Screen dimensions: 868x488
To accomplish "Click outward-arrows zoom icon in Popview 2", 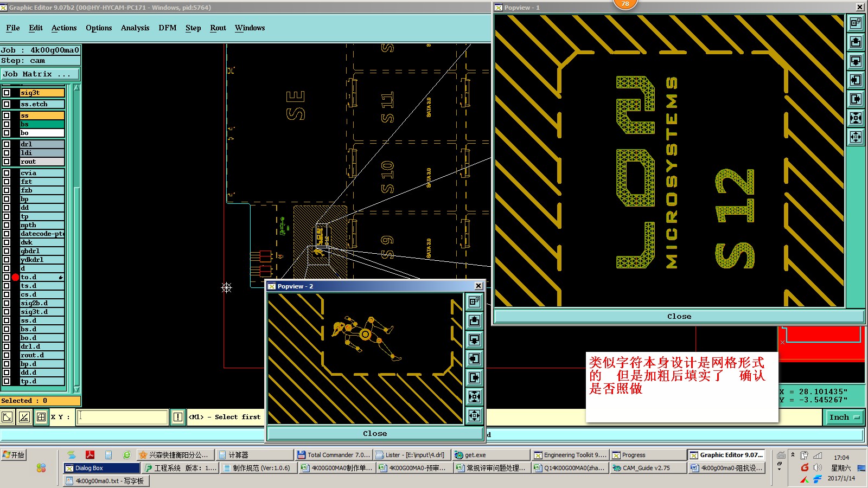I will 474,415.
